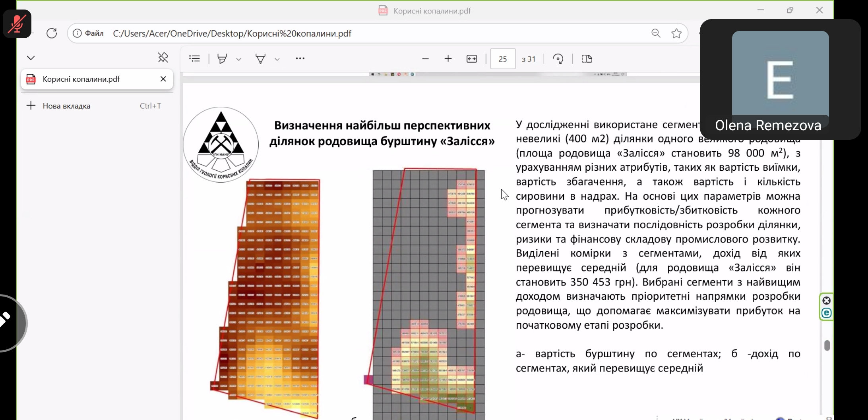Add this page to favorites
The height and width of the screenshot is (420, 868).
pyautogui.click(x=676, y=33)
